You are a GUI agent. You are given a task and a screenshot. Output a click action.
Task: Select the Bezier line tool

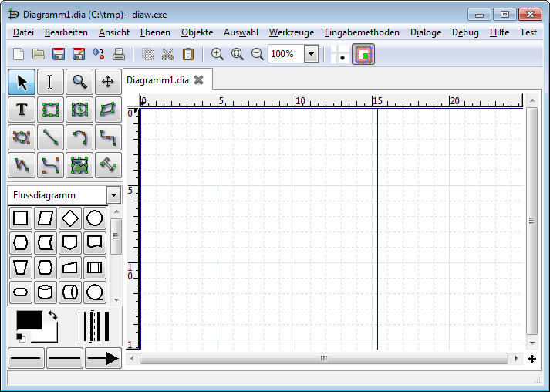pos(51,166)
